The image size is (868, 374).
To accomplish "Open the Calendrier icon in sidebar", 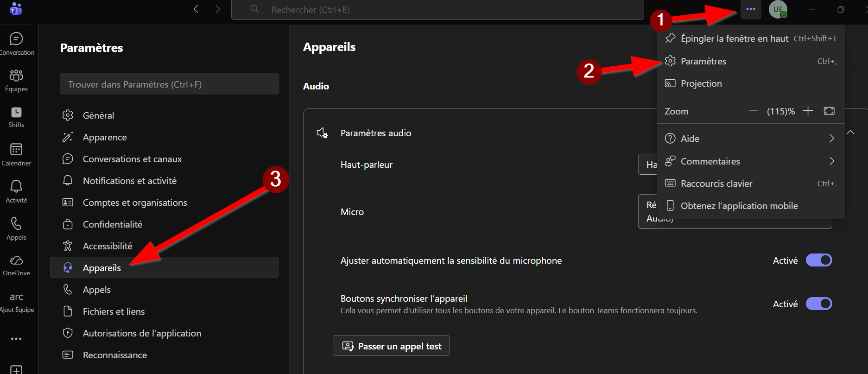I will click(x=16, y=150).
